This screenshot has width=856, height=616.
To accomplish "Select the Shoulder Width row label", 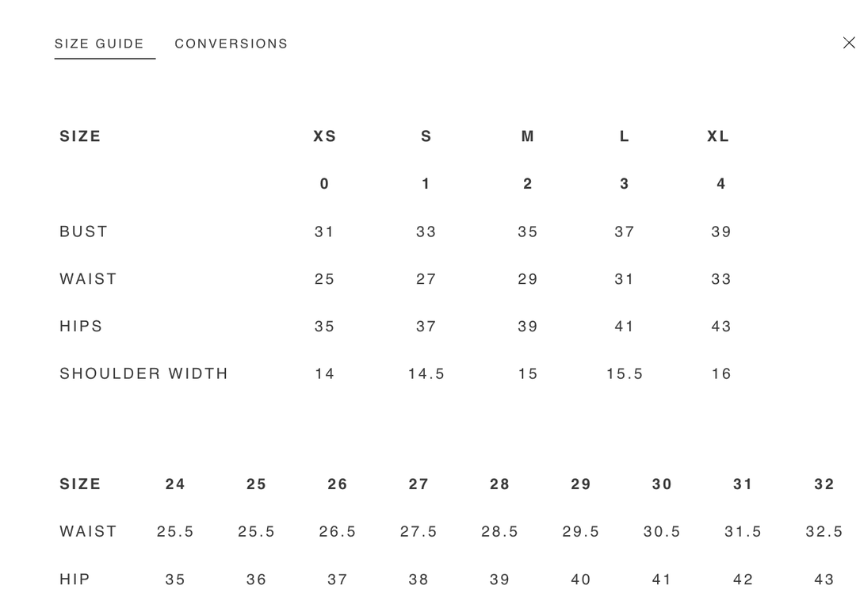I will 143,373.
